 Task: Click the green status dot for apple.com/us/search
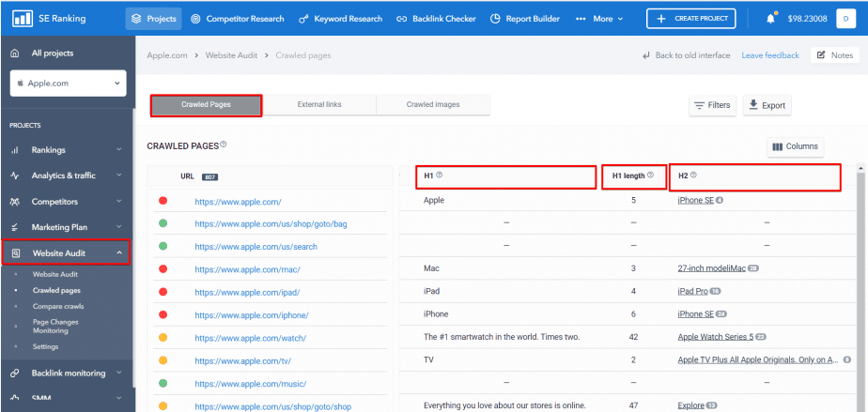pos(163,246)
